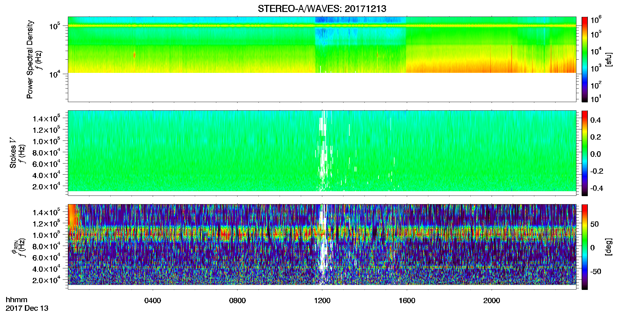Viewport: 644px width, 332px height.
Task: Click the "[deg]" unit label
Action: 608,247
